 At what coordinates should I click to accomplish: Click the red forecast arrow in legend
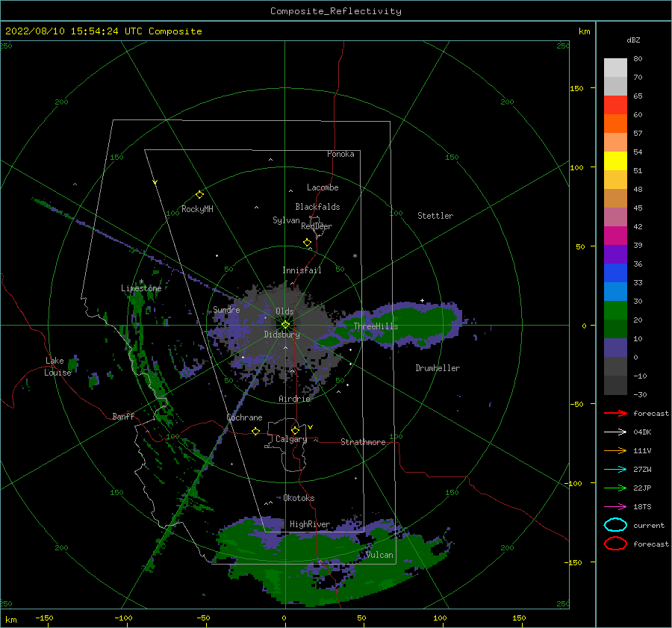point(615,413)
